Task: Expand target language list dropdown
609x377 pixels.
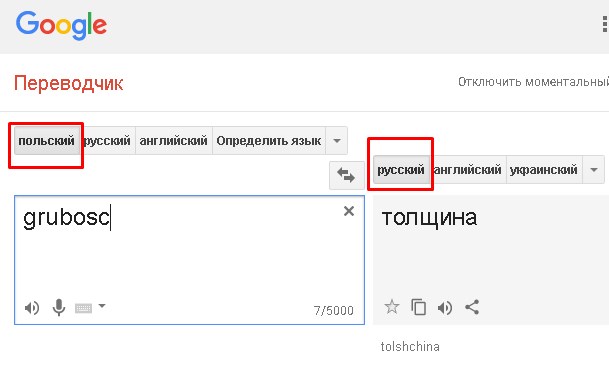Action: 593,170
